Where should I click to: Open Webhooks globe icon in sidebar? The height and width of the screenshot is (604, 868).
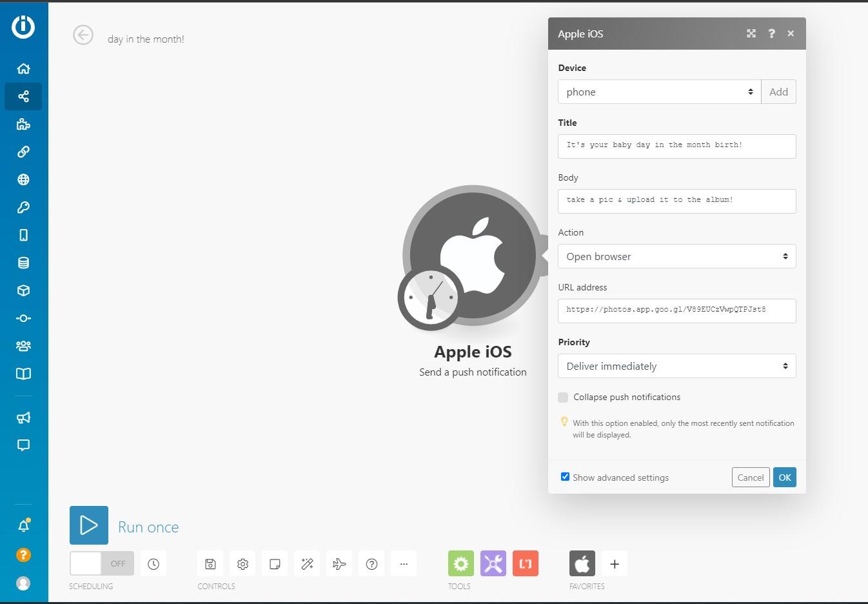coord(23,179)
